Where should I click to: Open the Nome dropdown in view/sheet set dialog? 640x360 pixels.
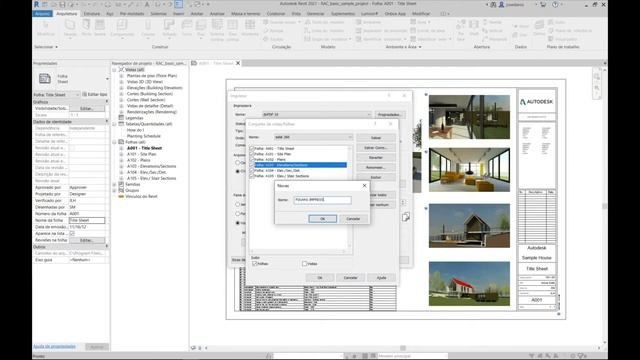[313, 137]
